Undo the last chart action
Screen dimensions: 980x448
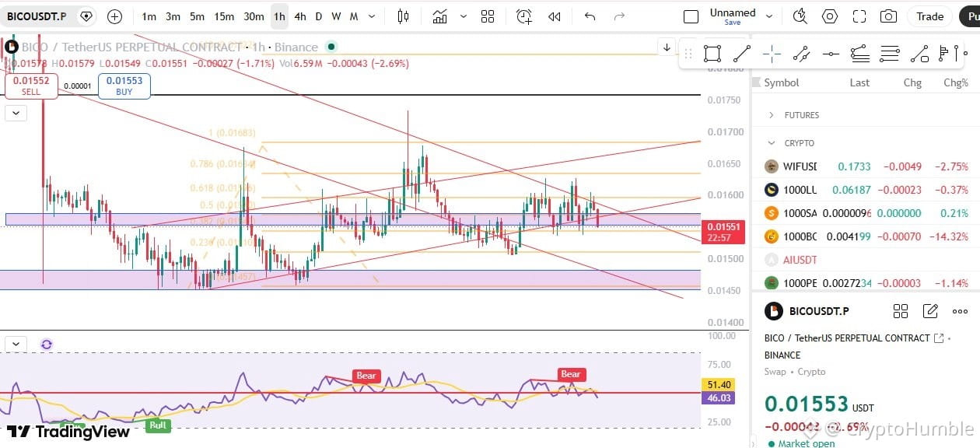tap(590, 16)
